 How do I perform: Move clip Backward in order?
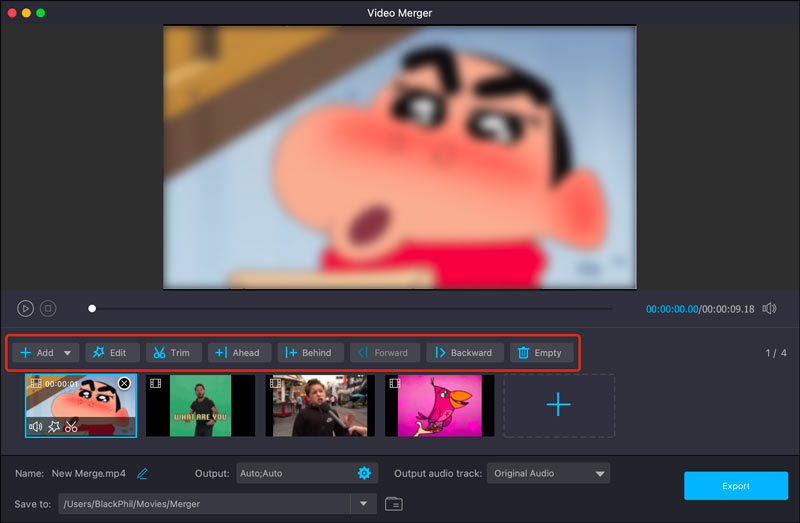464,352
